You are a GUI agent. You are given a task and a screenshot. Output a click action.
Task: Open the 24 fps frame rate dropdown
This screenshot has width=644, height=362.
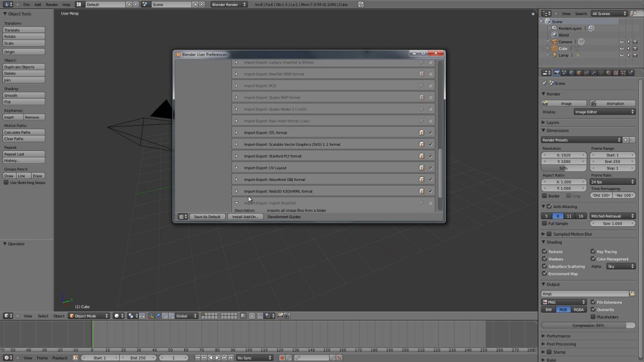coord(613,182)
